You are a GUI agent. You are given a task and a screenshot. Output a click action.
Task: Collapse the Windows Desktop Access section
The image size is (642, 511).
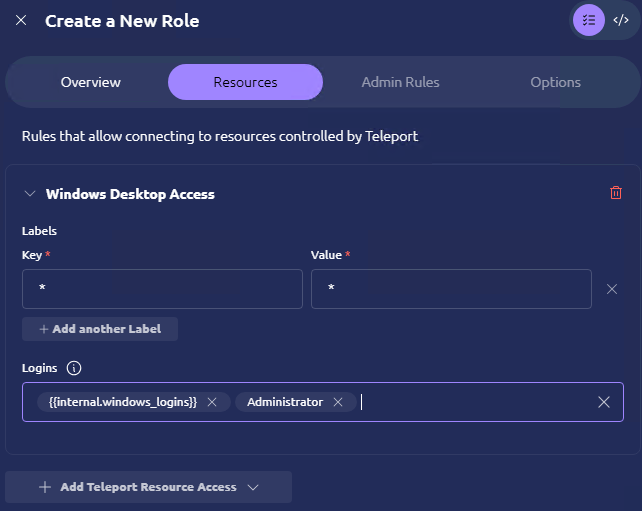click(x=29, y=194)
